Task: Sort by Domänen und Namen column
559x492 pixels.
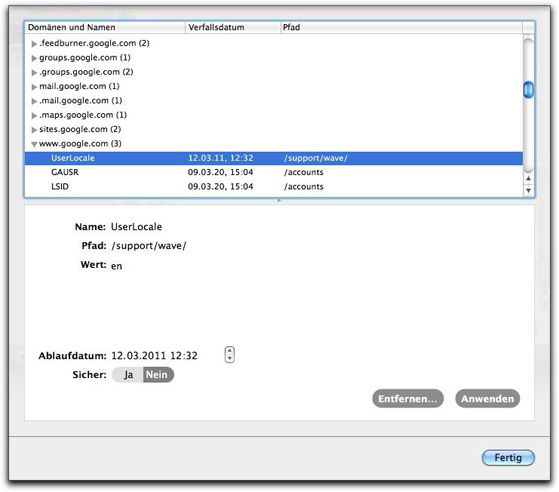Action: [105, 27]
